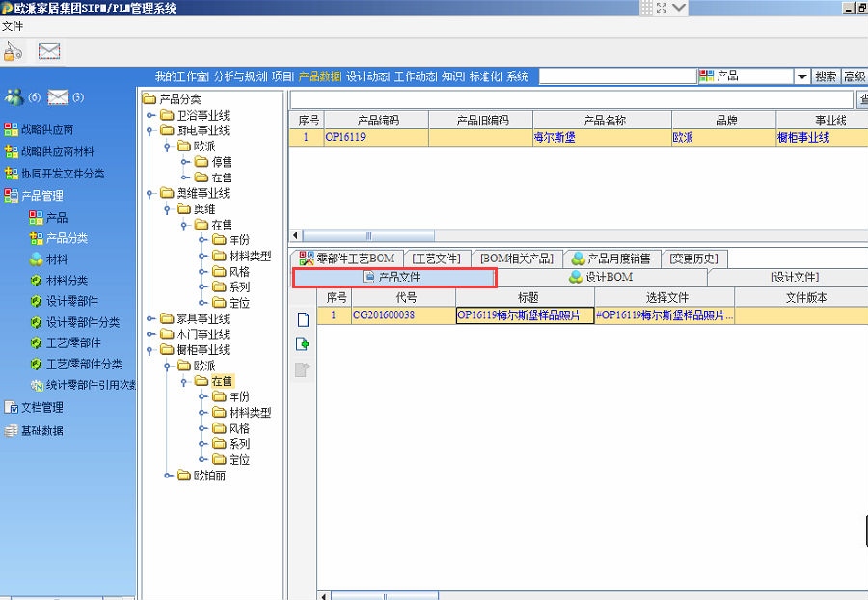Viewport: 868px width, 600px height.
Task: Open the envelope mail icon in toolbar
Action: point(49,52)
